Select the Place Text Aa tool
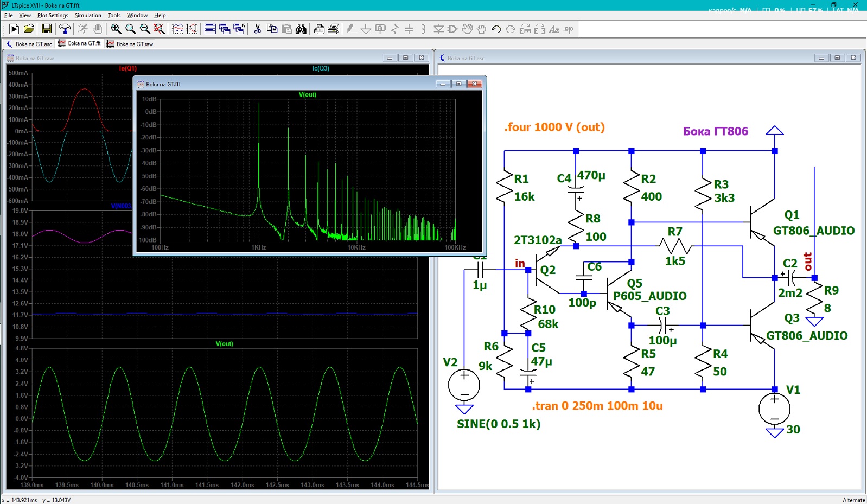Viewport: 867px width, 504px height. coord(554,29)
